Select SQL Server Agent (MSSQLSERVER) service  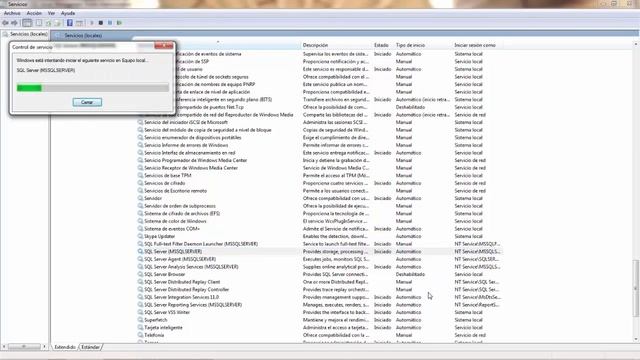[180, 259]
